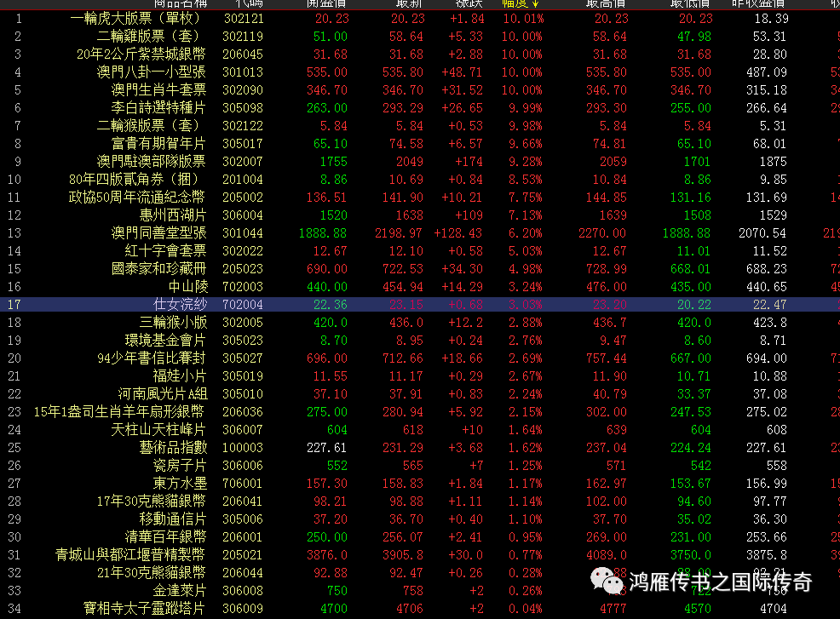Click code 206045
Screen dimensions: 840x619
[243, 54]
